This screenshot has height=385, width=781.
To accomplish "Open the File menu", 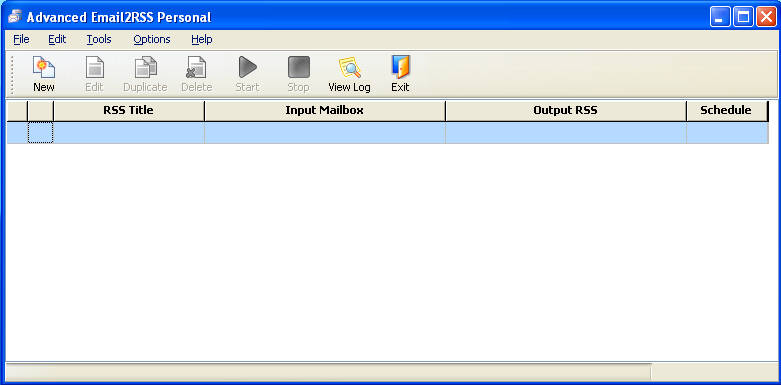I will [x=21, y=39].
